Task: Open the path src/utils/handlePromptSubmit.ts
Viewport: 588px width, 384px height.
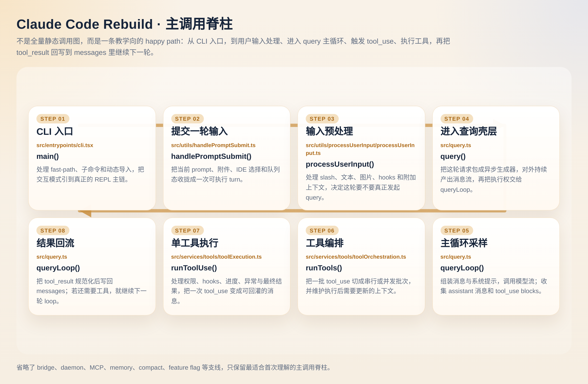Action: point(213,145)
